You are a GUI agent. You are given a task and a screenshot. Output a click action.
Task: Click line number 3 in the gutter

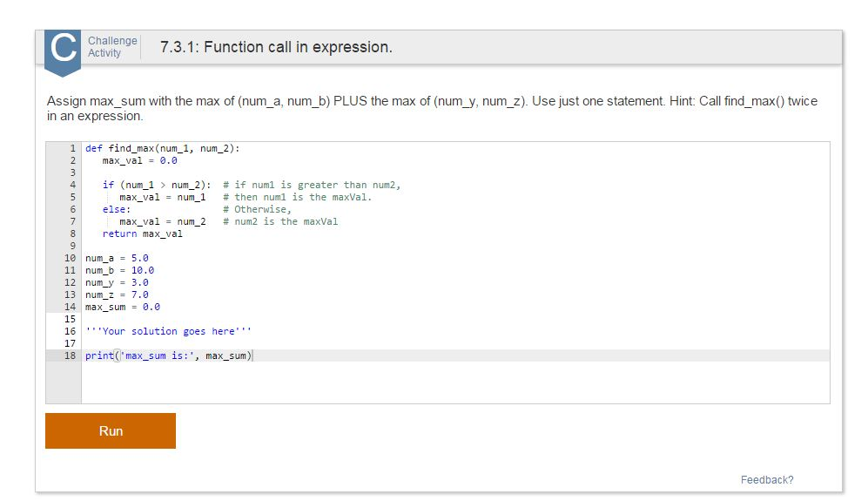72,173
